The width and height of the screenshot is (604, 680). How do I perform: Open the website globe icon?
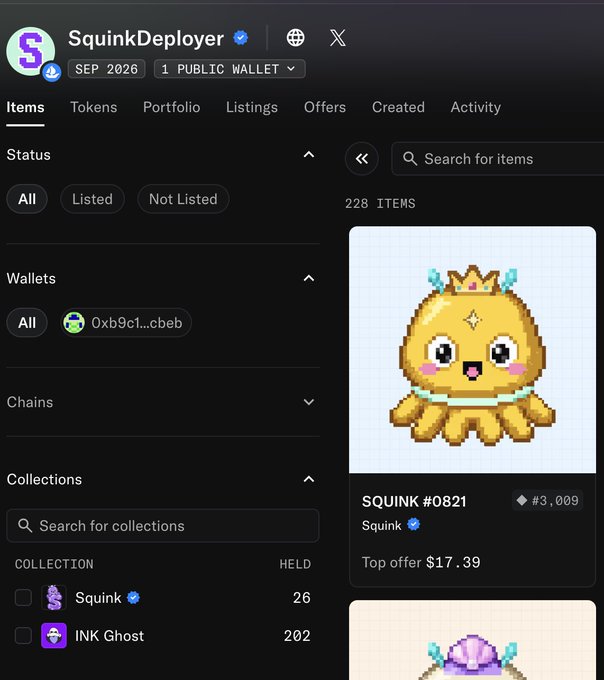click(295, 38)
